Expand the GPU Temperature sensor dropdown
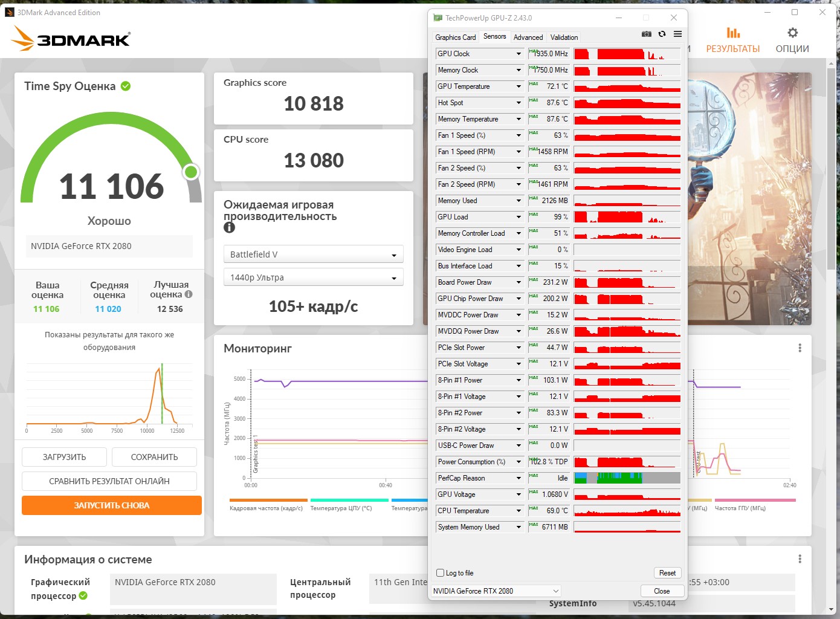 [519, 86]
